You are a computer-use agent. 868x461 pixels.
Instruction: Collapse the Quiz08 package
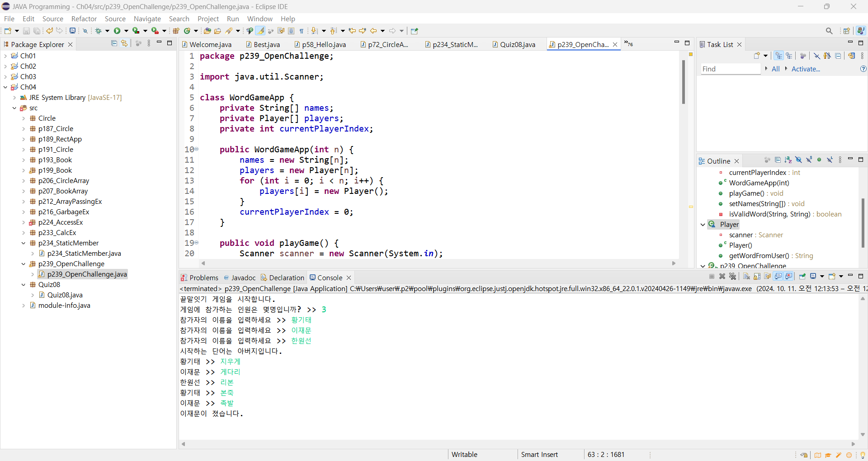pyautogui.click(x=24, y=285)
